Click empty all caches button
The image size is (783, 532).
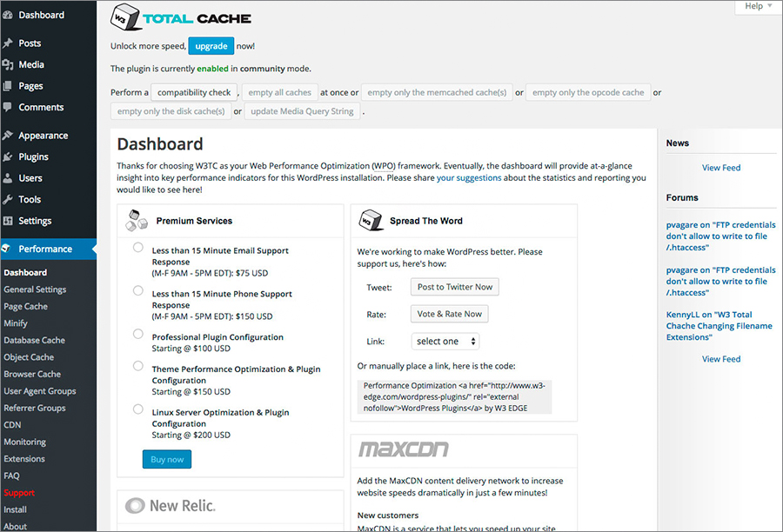coord(279,92)
